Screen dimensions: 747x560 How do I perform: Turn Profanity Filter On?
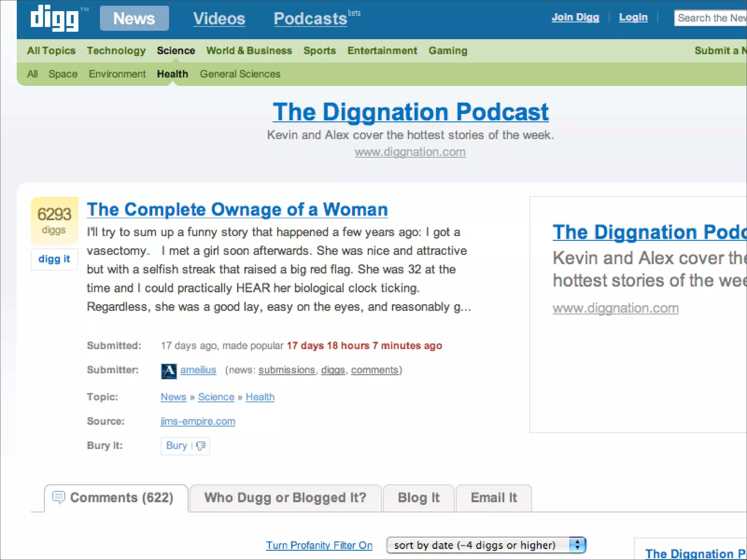[x=319, y=545]
